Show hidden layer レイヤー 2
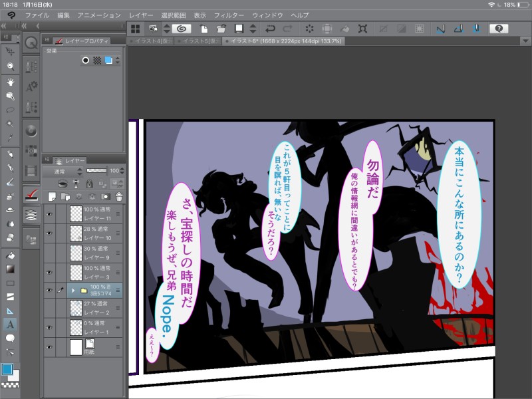The image size is (532, 399). click(49, 308)
